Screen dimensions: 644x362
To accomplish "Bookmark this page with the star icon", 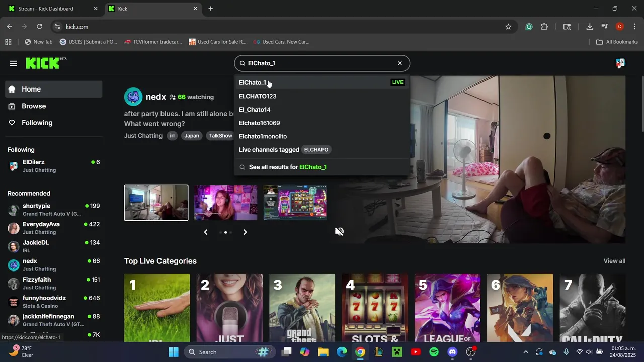I will click(508, 27).
